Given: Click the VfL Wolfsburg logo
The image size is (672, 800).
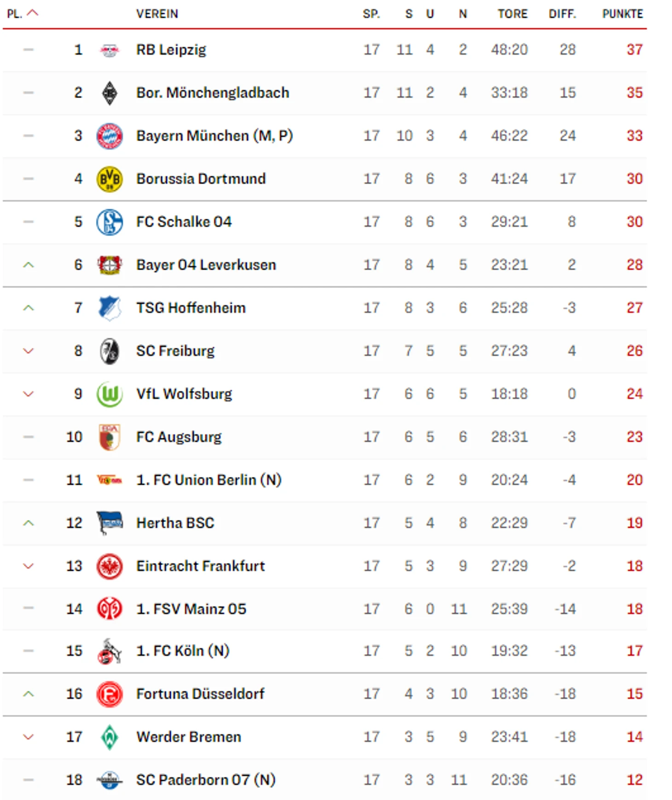Looking at the screenshot, I should pyautogui.click(x=110, y=394).
